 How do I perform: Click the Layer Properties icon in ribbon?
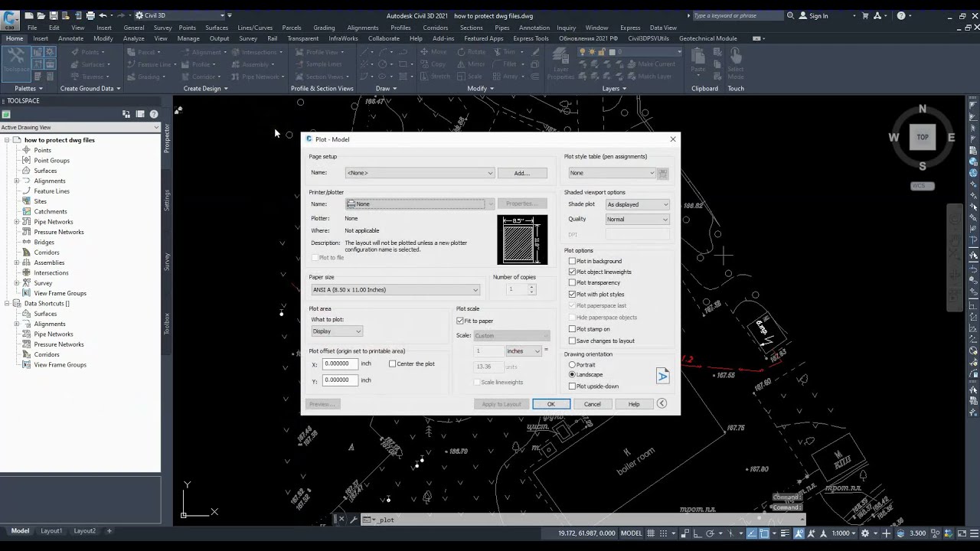point(560,64)
